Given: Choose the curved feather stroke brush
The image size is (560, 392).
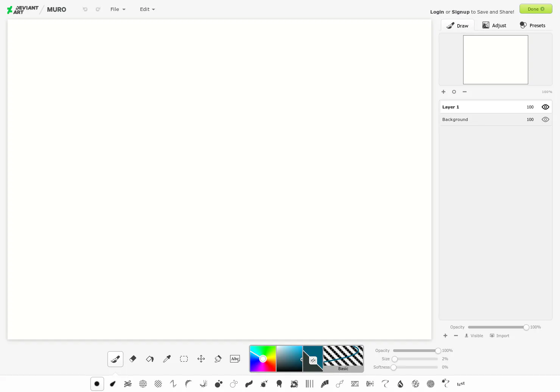Looking at the screenshot, I should pos(188,384).
